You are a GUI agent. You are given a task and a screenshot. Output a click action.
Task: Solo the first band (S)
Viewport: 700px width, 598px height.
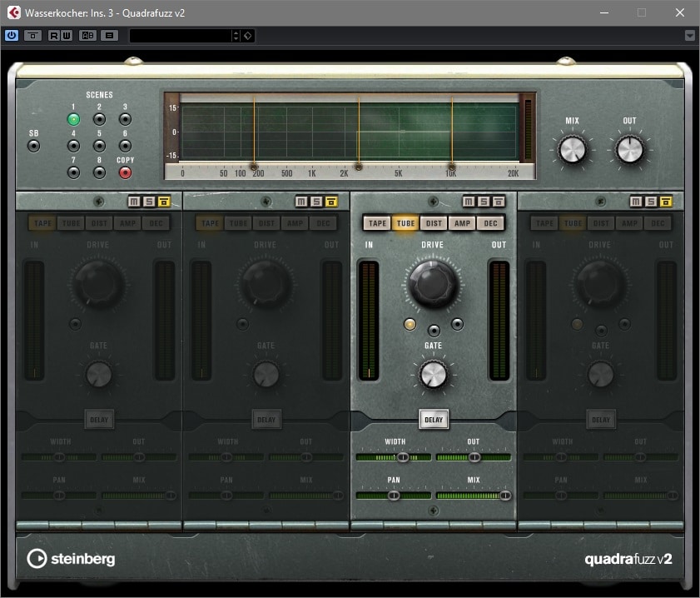pos(149,202)
